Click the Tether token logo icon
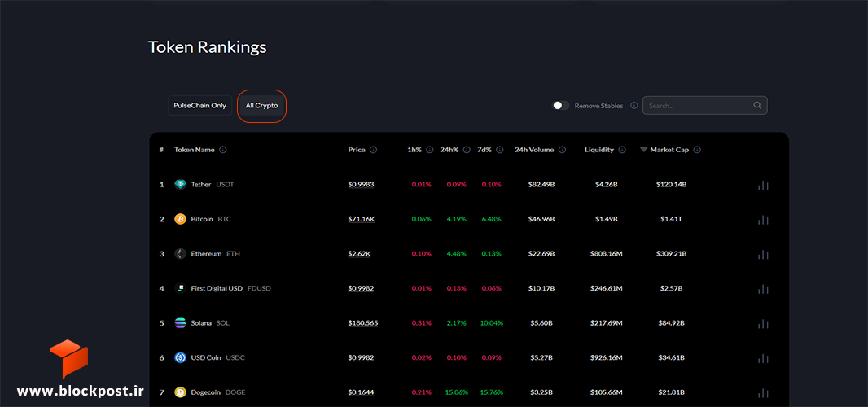868x407 pixels. tap(181, 185)
